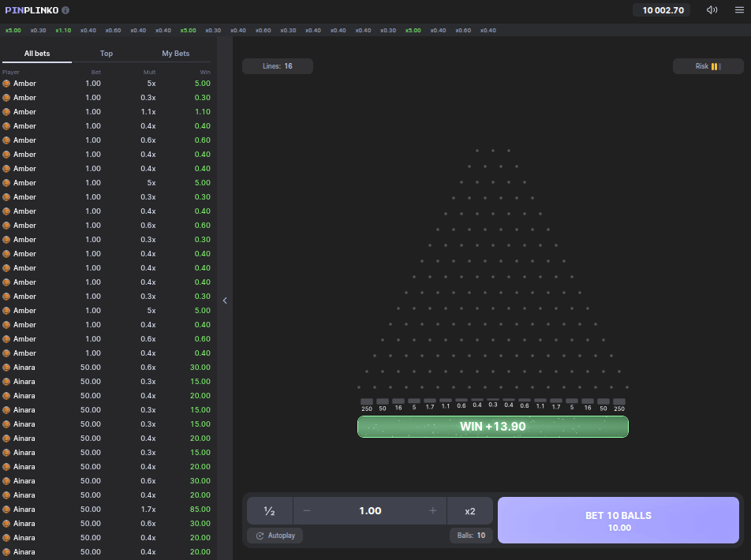
Task: Mute the game sound with speaker icon
Action: pyautogui.click(x=712, y=10)
